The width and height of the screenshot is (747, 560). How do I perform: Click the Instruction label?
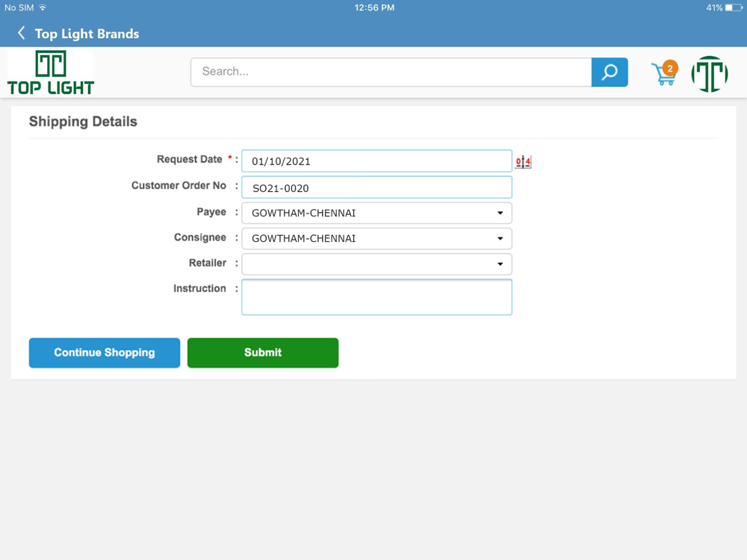[199, 288]
